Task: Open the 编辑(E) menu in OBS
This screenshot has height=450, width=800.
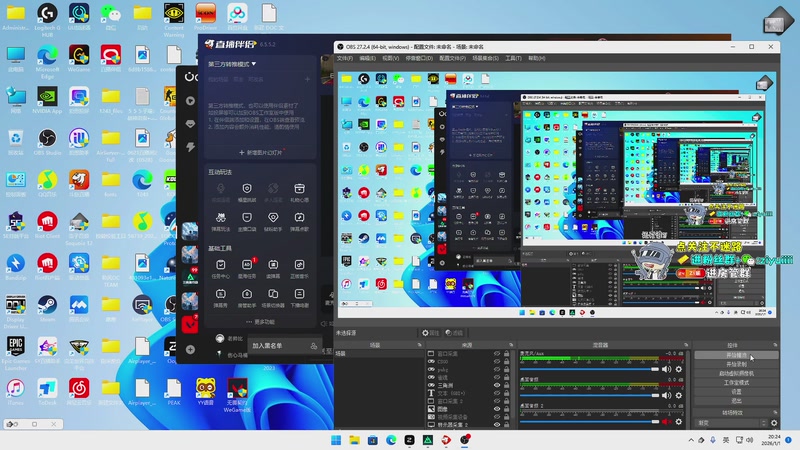Action: (367, 58)
